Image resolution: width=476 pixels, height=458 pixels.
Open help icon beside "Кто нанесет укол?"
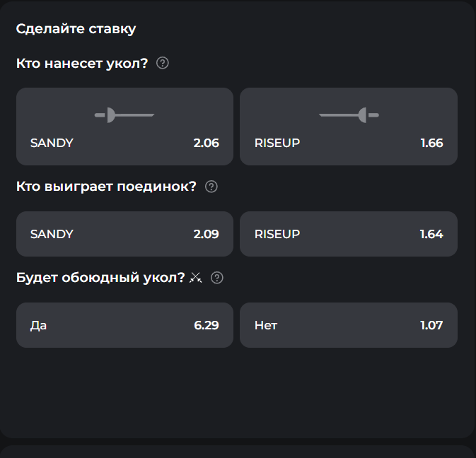click(x=163, y=64)
